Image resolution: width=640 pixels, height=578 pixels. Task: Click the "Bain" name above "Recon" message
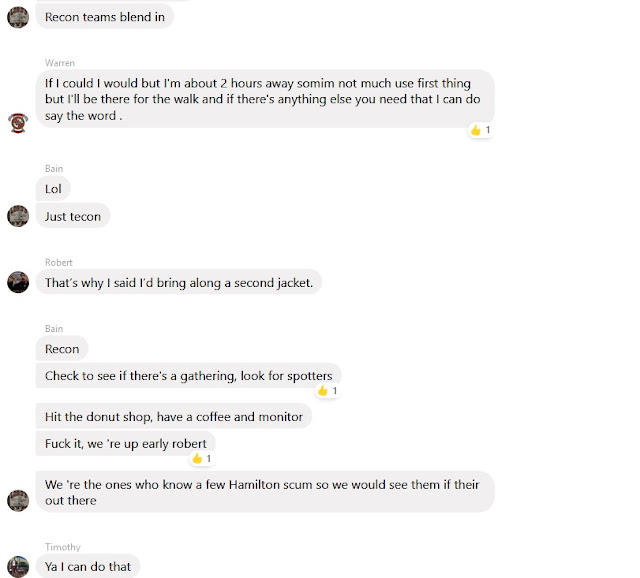(x=54, y=328)
